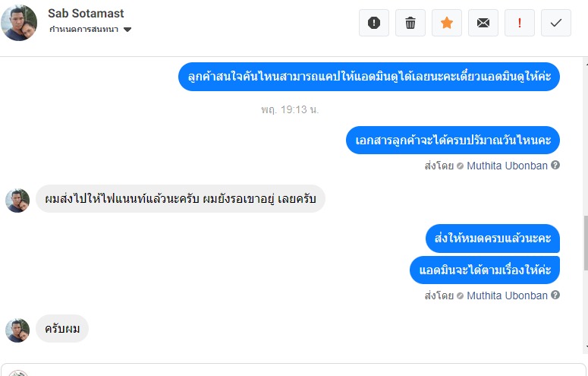Click the spam report exclamation circle icon
The width and height of the screenshot is (588, 376).
click(374, 23)
